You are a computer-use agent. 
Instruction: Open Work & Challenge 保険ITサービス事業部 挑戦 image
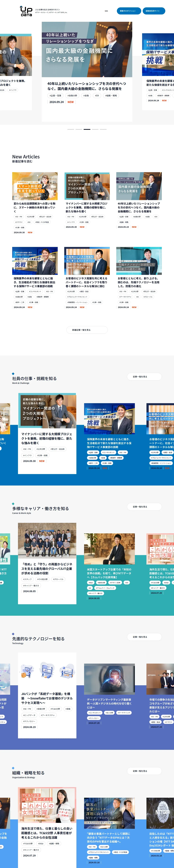(x=109, y=419)
